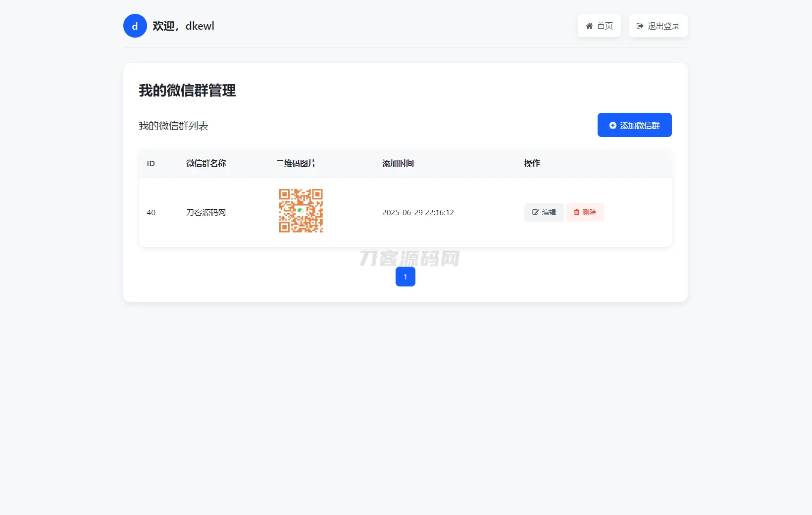Open the QR code image for 刀客源码网

(x=301, y=210)
